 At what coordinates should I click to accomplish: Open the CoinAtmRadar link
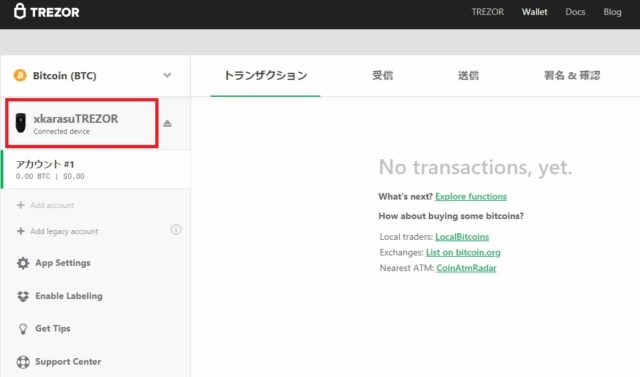click(x=466, y=268)
